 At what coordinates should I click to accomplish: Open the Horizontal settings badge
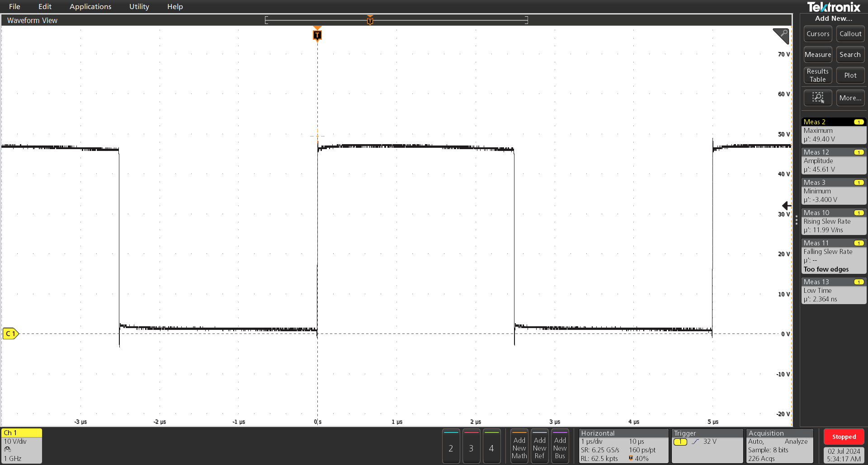pos(623,446)
